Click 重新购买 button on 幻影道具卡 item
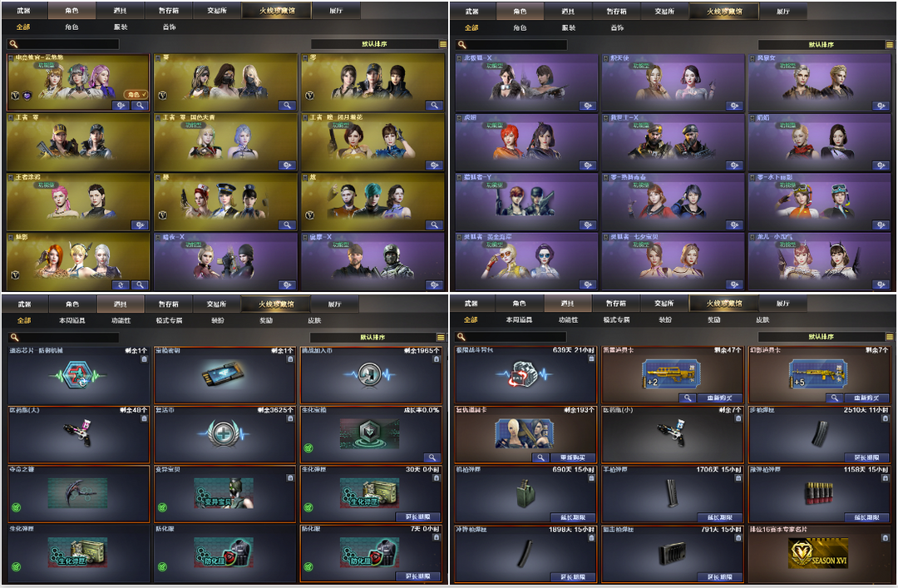This screenshot has height=588, width=898. (x=866, y=398)
